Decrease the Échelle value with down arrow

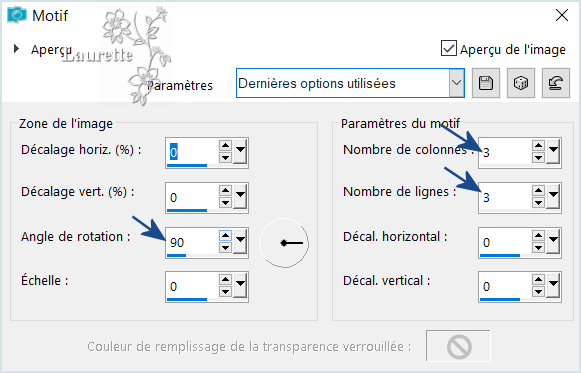(x=225, y=292)
